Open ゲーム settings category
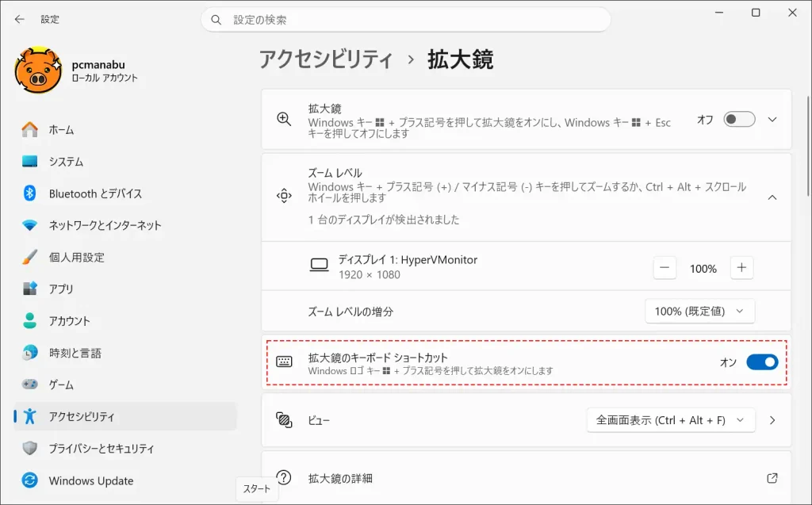 (x=125, y=384)
